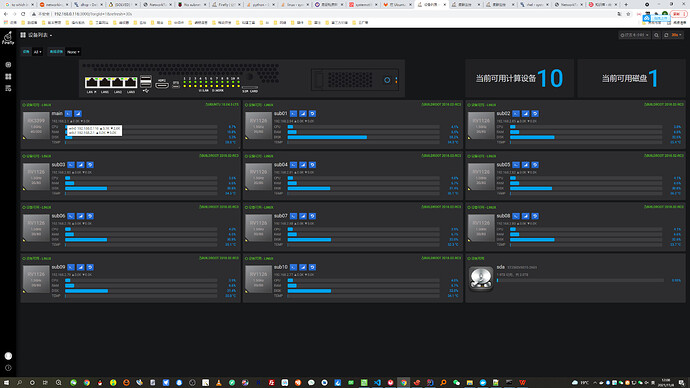The image size is (690, 388).
Task: Open terminal for main device
Action: click(68, 113)
